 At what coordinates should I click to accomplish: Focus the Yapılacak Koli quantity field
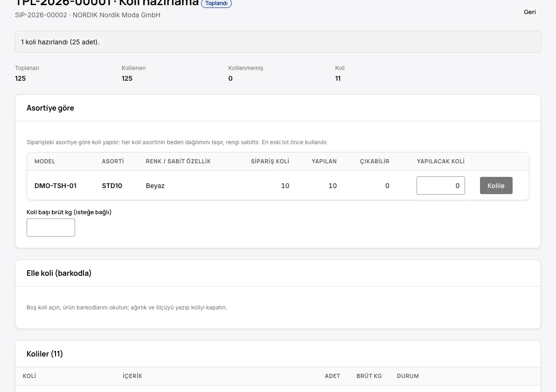click(441, 186)
